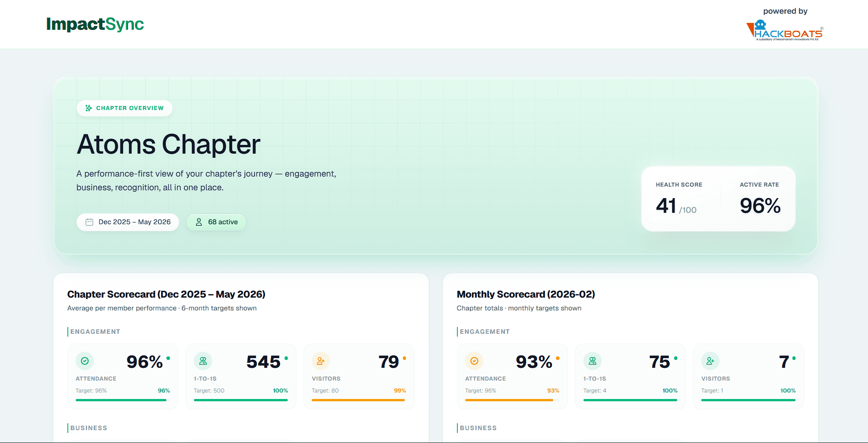The height and width of the screenshot is (443, 868).
Task: Click 'Chapter totals · monthly targets shown' subtitle
Action: pos(519,308)
